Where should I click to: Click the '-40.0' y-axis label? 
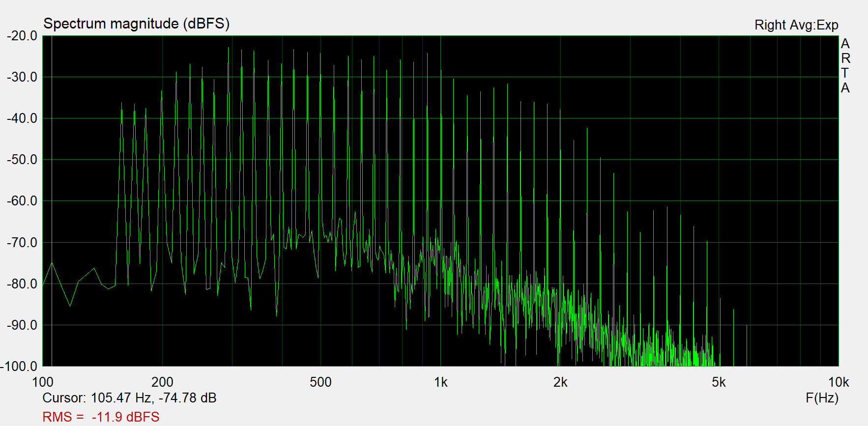[x=22, y=118]
